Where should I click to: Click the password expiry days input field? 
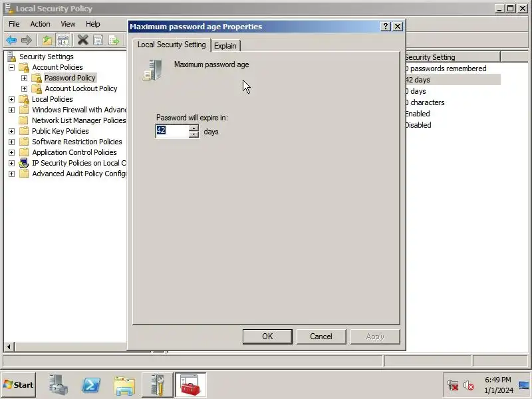tap(172, 131)
